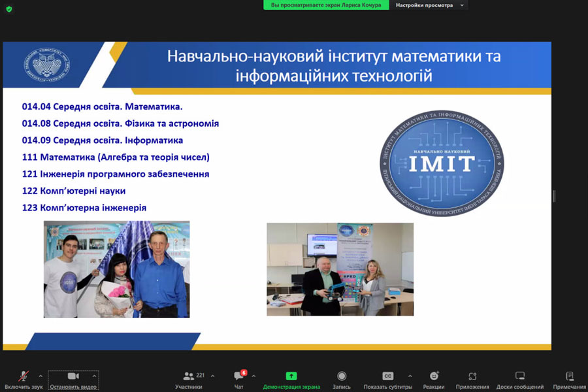This screenshot has width=588, height=392.
Task: Click text 014.08 Середня освіта. Фізика та астрономія
Action: [x=120, y=123]
